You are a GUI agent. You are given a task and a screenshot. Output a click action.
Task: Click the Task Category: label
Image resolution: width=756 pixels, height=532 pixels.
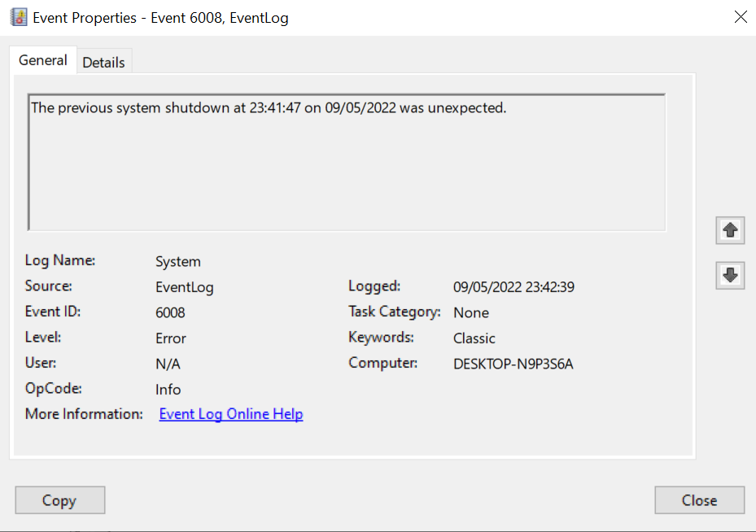tap(395, 312)
